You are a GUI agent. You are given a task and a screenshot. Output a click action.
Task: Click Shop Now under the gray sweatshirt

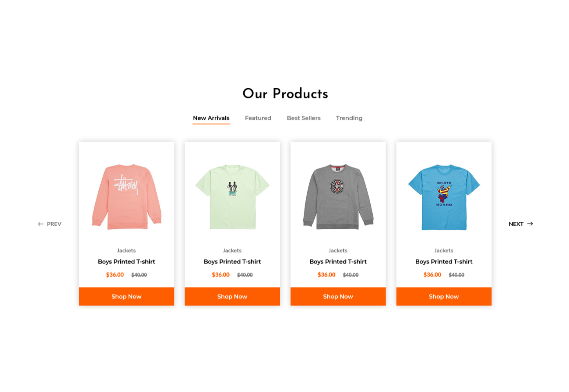(x=338, y=297)
